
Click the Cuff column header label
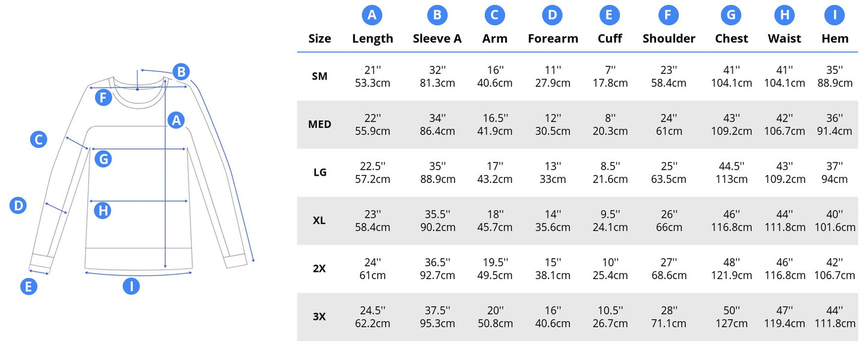609,38
